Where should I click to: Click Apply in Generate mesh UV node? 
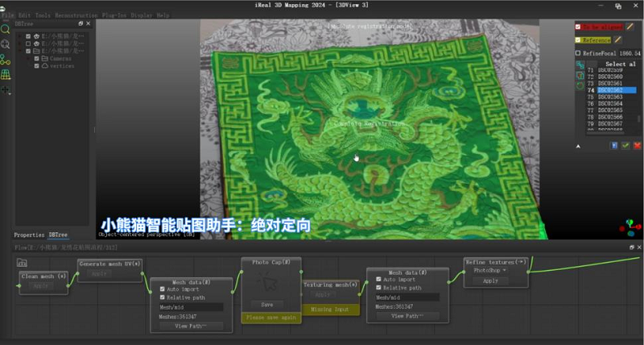pyautogui.click(x=99, y=273)
